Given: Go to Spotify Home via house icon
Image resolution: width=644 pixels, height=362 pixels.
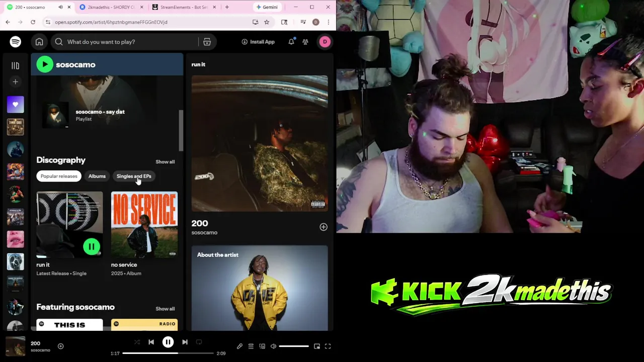Looking at the screenshot, I should pyautogui.click(x=39, y=42).
